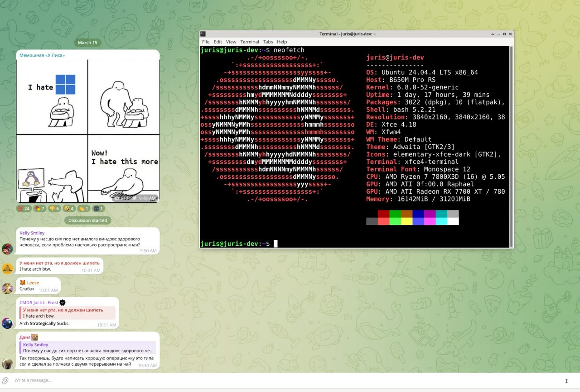
Task: Click the terminal icon in the title bar
Action: 203,34
